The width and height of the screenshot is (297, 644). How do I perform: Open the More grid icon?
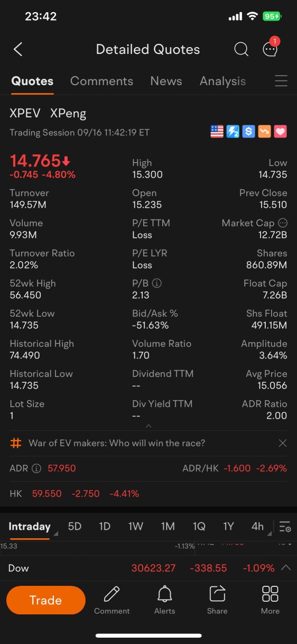[x=270, y=600]
